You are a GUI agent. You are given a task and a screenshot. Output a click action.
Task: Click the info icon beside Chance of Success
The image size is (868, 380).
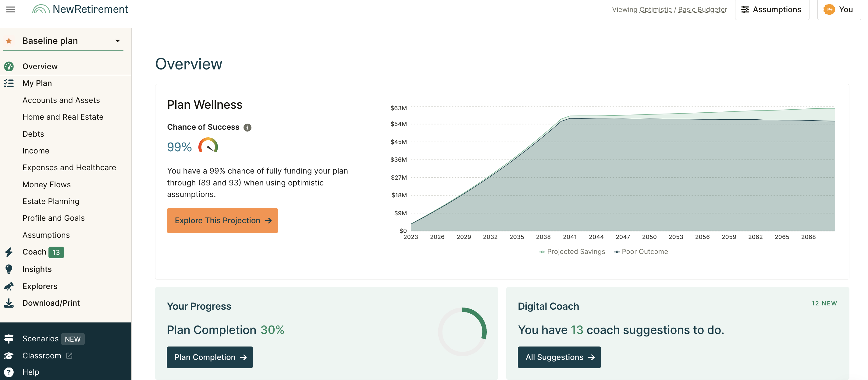point(247,128)
